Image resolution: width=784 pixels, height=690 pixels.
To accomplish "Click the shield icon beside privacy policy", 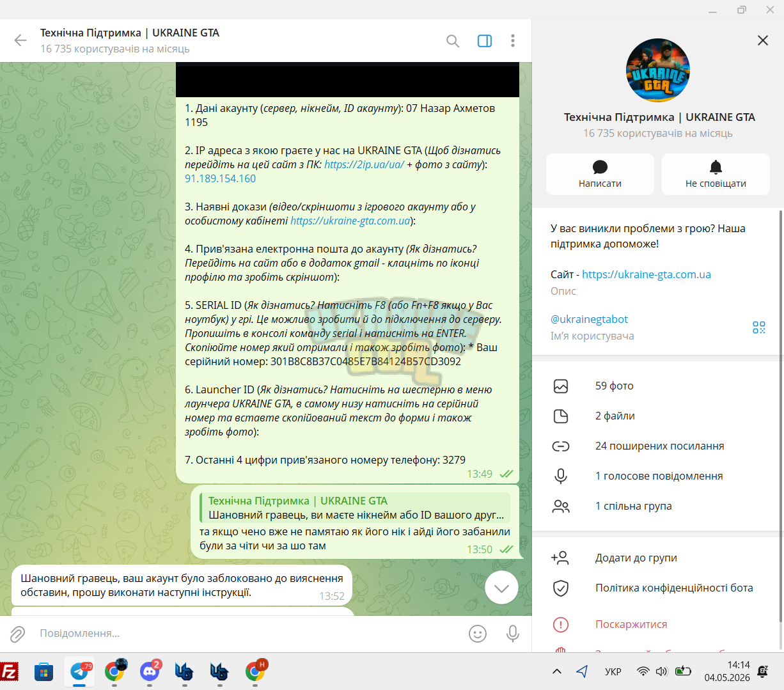I will pyautogui.click(x=561, y=588).
